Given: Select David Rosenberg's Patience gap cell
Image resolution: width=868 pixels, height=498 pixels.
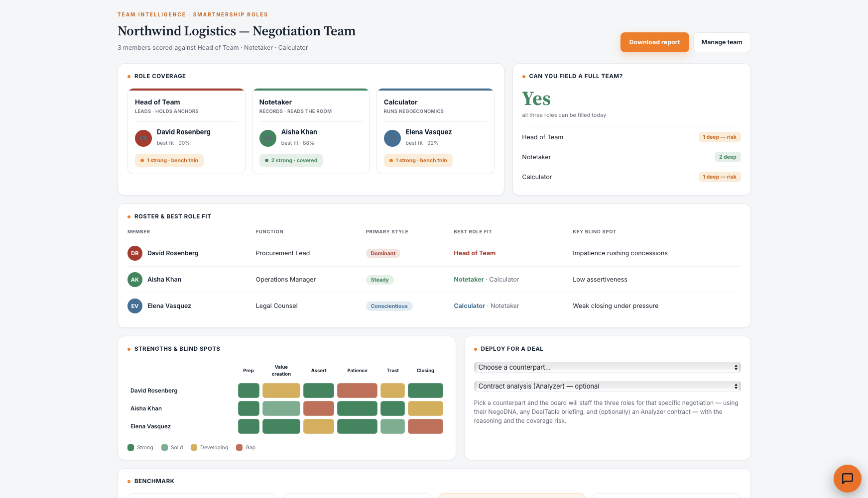Looking at the screenshot, I should click(x=357, y=391).
